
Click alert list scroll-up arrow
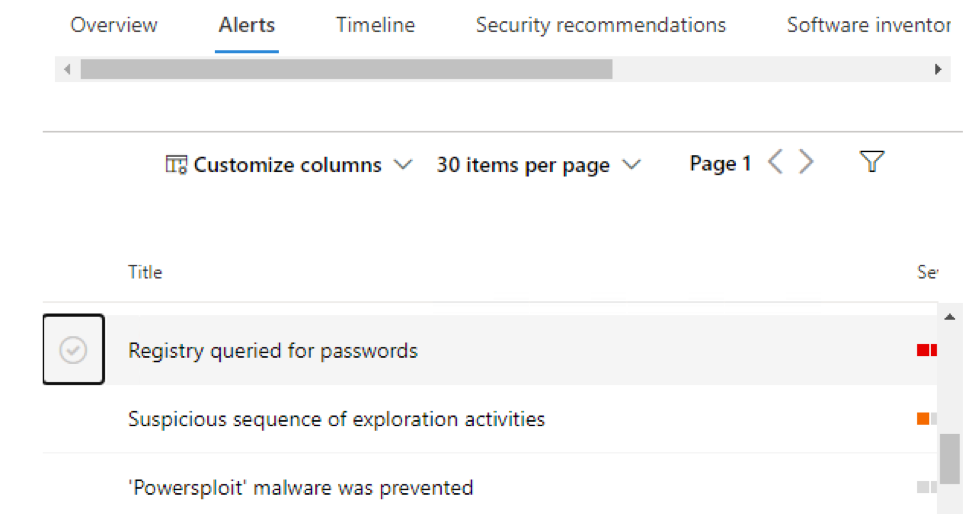949,317
